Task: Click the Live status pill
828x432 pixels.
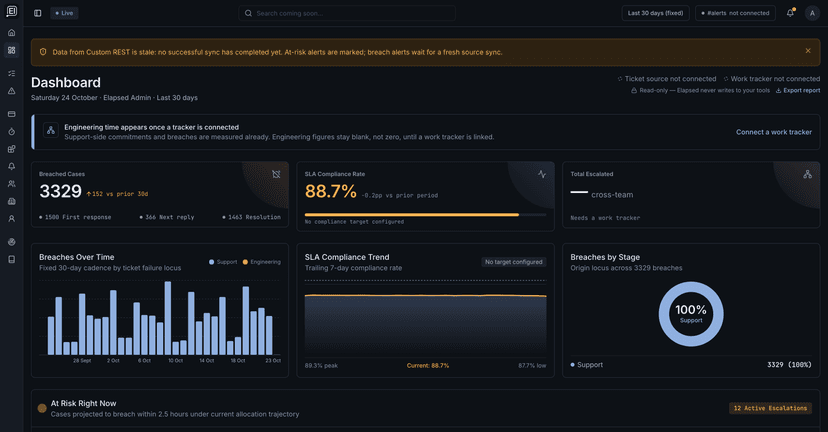Action: (64, 13)
